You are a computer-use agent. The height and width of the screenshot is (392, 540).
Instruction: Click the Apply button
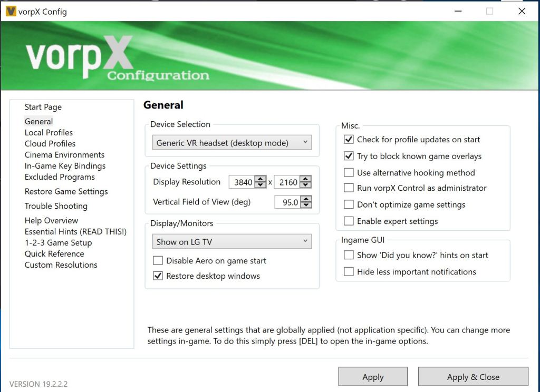pyautogui.click(x=373, y=377)
